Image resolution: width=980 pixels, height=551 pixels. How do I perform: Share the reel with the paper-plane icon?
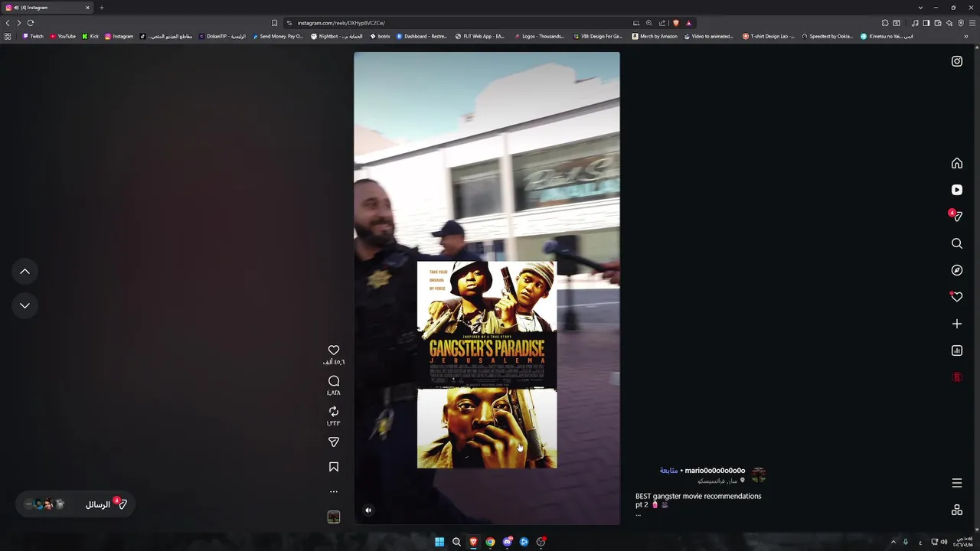334,442
